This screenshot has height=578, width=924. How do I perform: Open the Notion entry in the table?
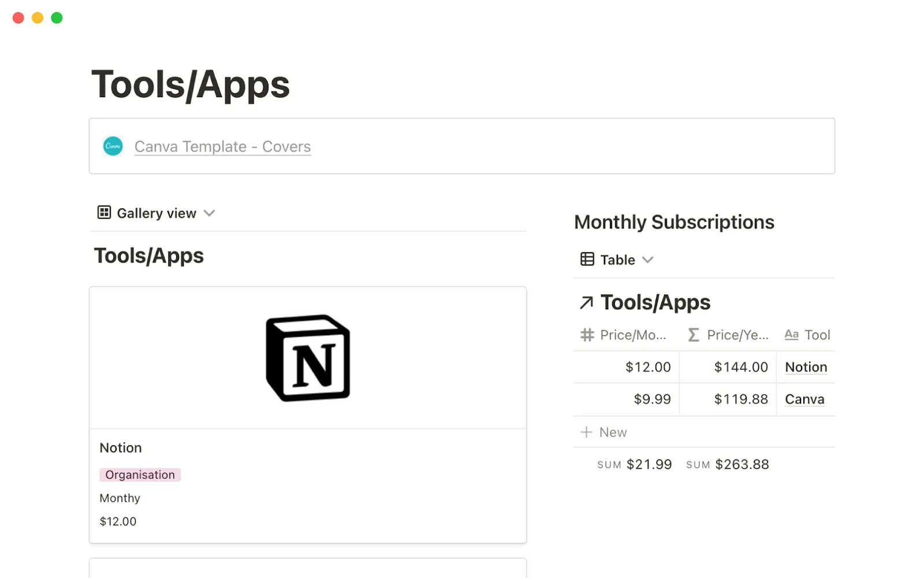click(x=805, y=366)
